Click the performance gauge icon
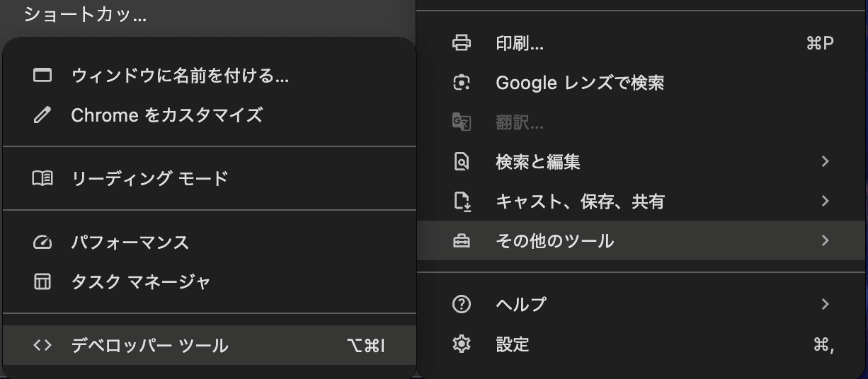Viewport: 868px width, 379px height. point(42,243)
